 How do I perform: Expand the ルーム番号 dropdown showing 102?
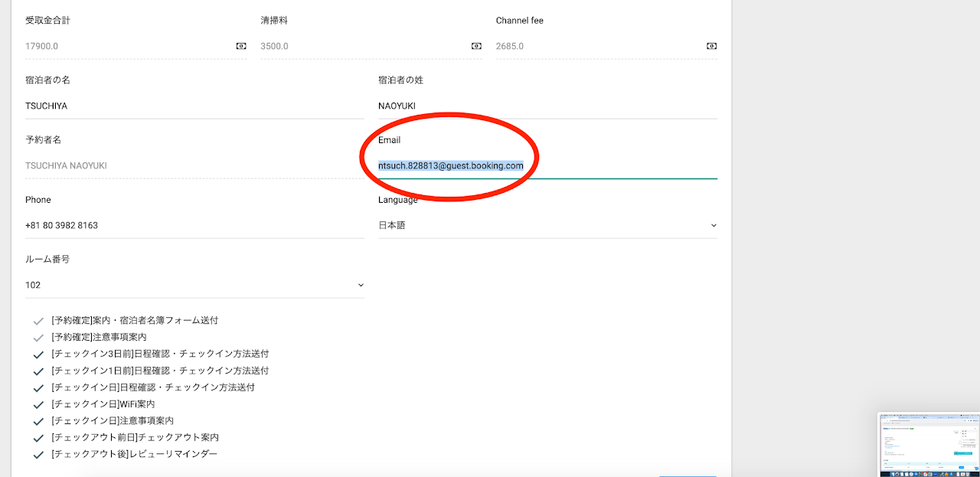194,285
